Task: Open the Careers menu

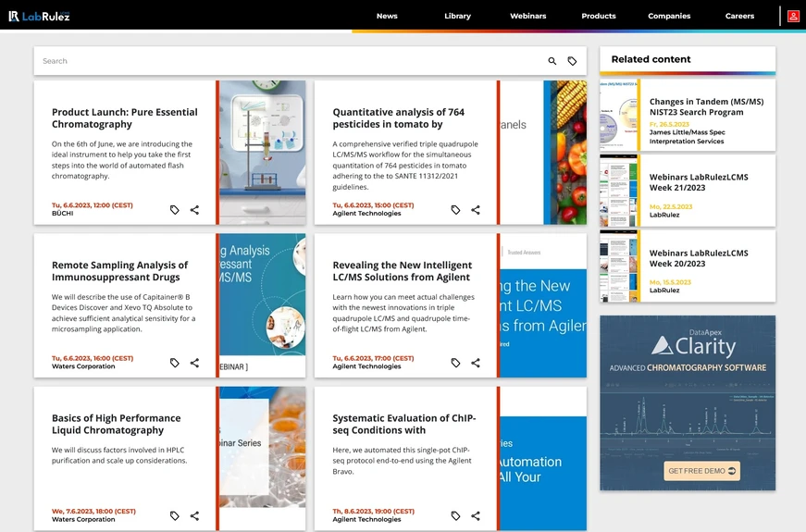Action: point(739,16)
